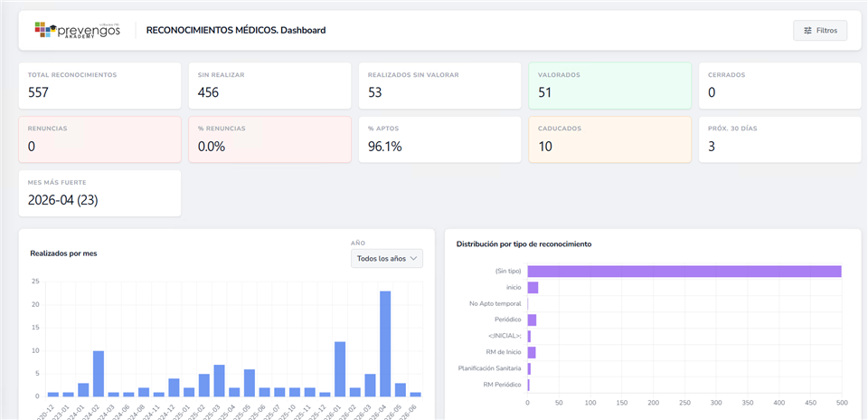Expand the Año dropdown chevron
The image size is (868, 420).
click(413, 259)
